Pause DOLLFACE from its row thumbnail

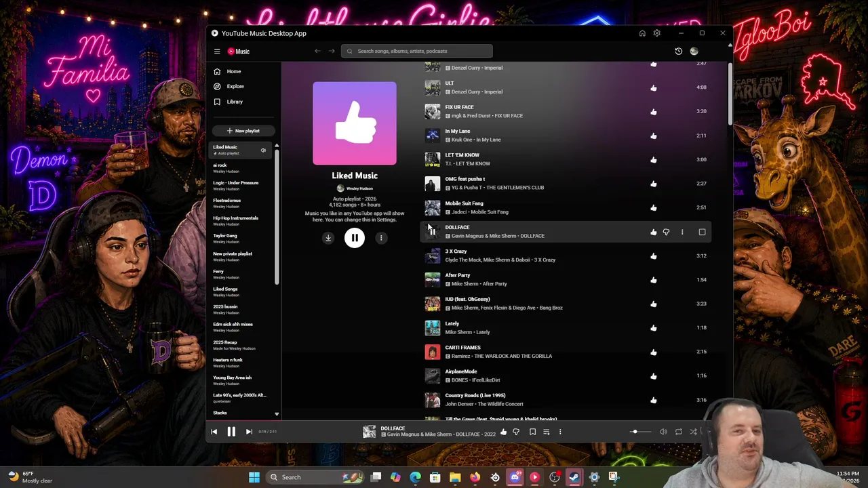[432, 232]
